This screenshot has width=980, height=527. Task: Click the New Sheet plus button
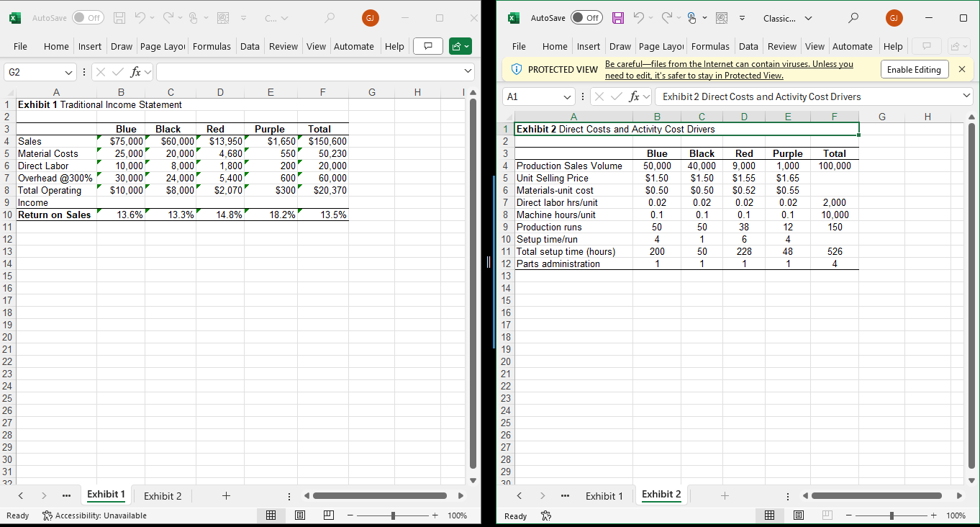(226, 496)
